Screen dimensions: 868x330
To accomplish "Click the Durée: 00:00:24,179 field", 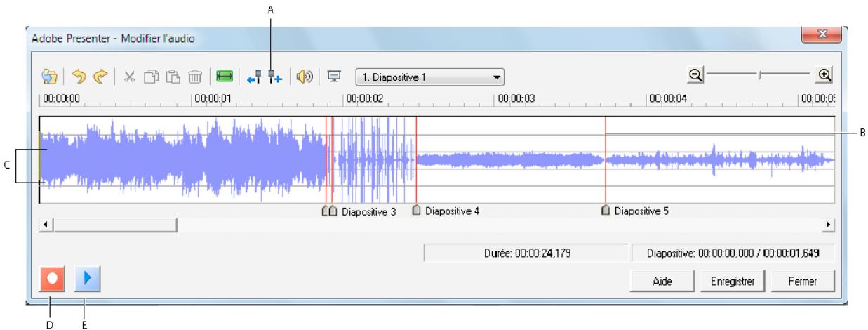I will point(525,253).
